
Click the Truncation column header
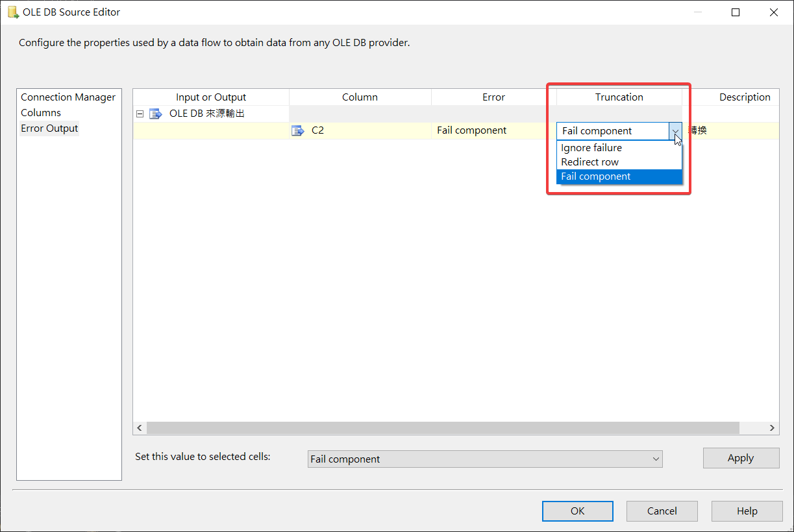619,97
